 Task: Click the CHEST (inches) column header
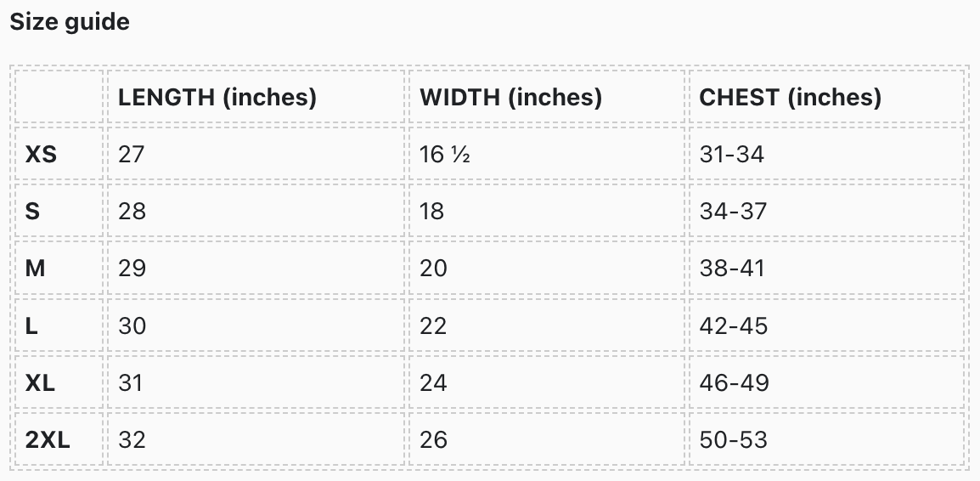[x=790, y=97]
